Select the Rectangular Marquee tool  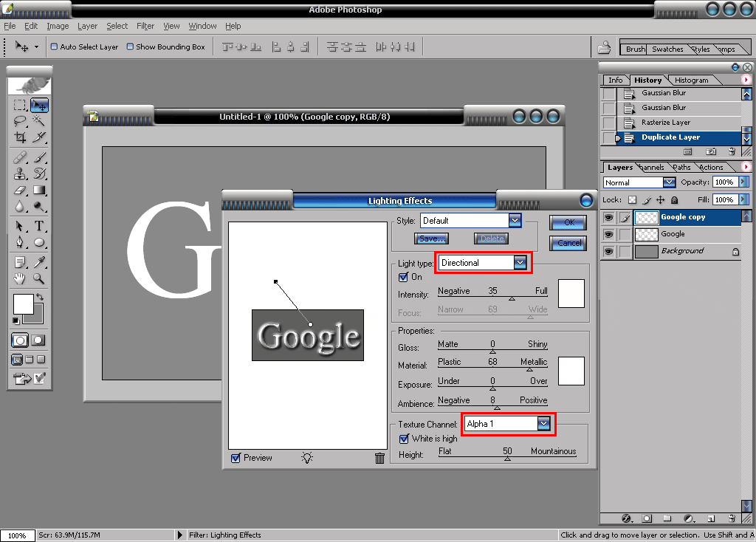point(20,105)
